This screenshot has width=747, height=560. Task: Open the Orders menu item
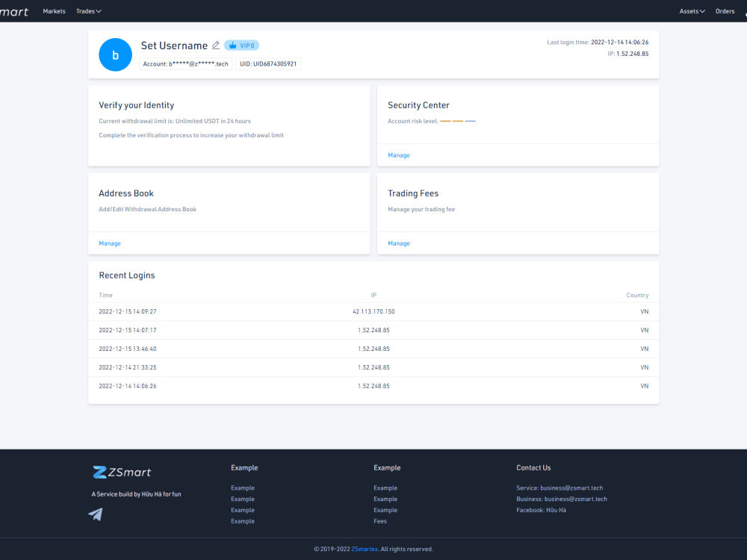click(x=725, y=11)
